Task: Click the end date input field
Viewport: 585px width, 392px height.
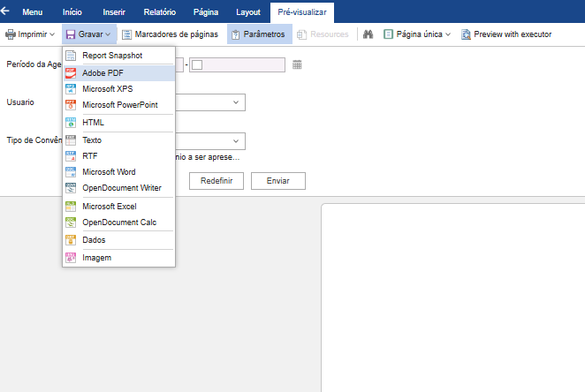Action: [x=238, y=64]
